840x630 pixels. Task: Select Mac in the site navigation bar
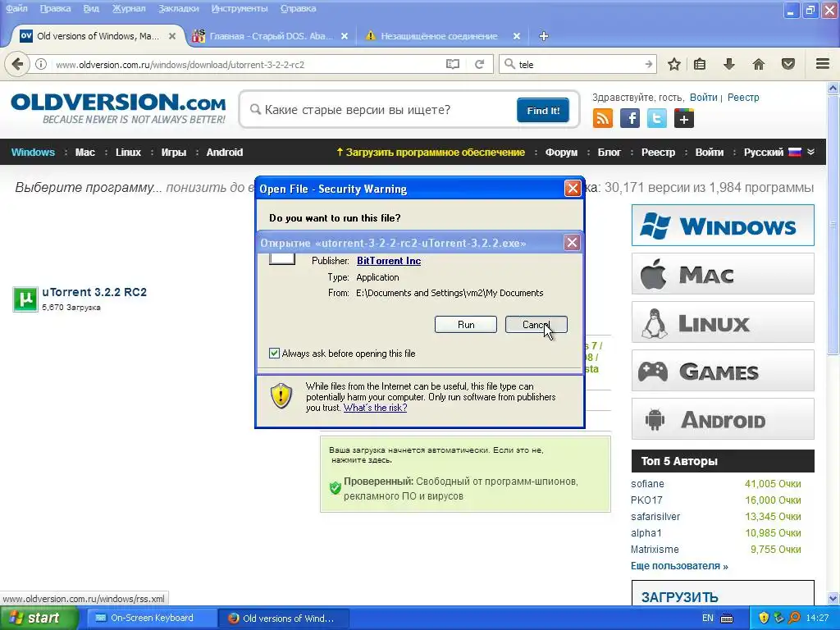(85, 152)
